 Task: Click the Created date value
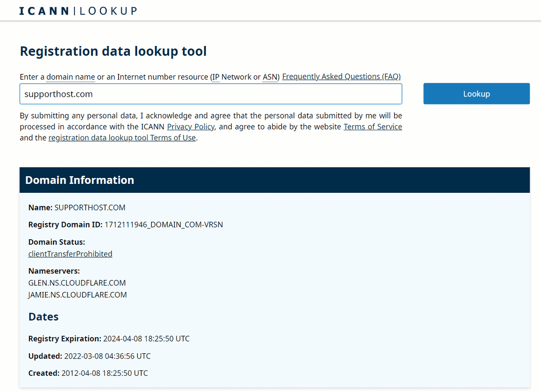[x=104, y=373]
